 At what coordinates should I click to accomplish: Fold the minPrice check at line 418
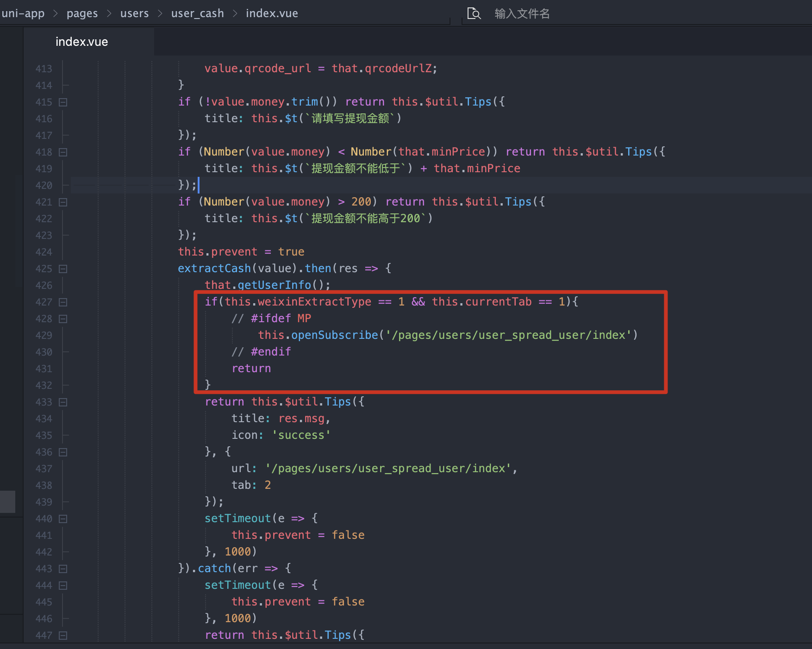click(63, 152)
